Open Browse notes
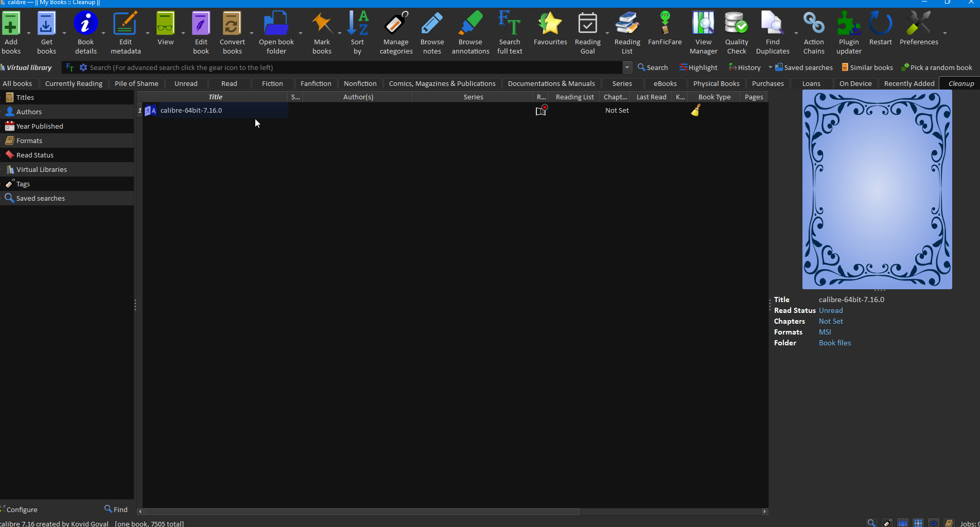Viewport: 980px width, 527px height. (432, 32)
